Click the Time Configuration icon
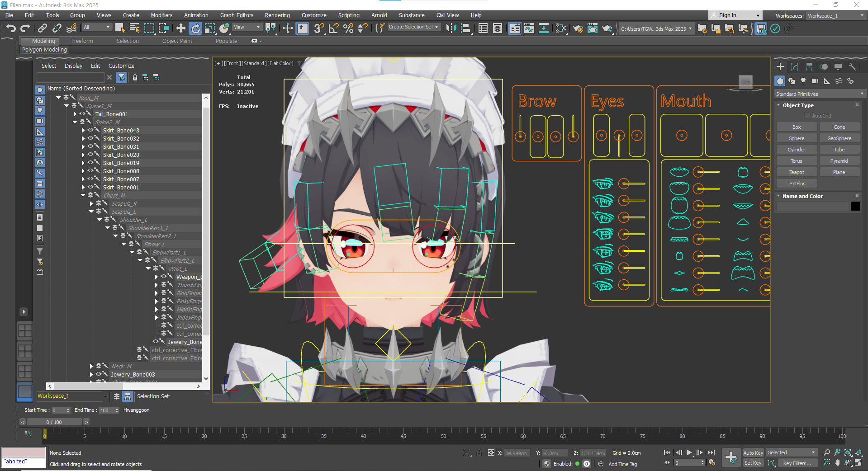The height and width of the screenshot is (471, 868). (712, 463)
